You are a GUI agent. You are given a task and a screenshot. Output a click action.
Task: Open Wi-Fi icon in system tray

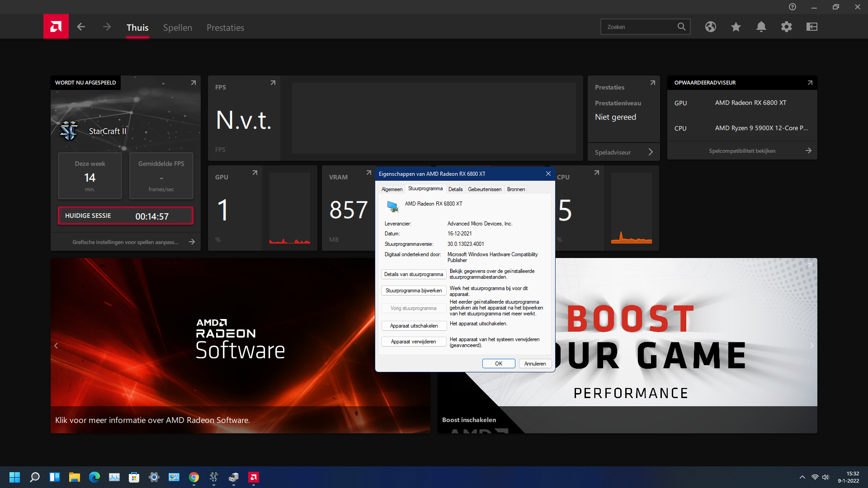point(815,477)
